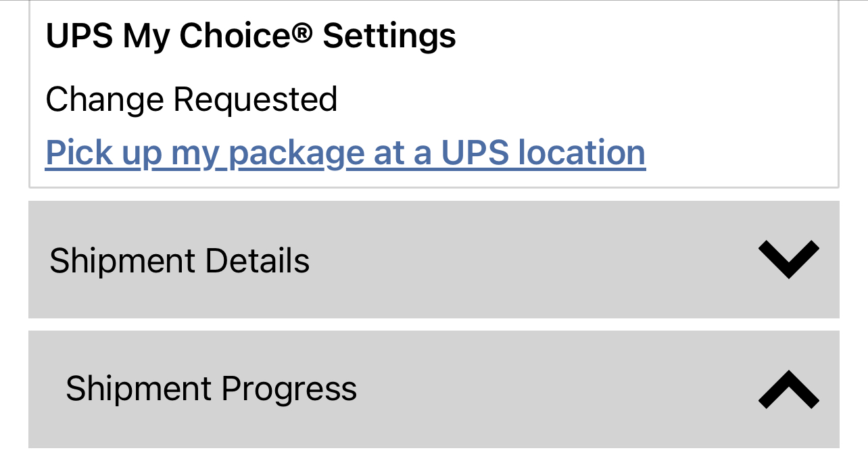Viewport: 868px width, 459px height.
Task: Click the 'UPS My Choice® Settings' heading
Action: (x=250, y=36)
